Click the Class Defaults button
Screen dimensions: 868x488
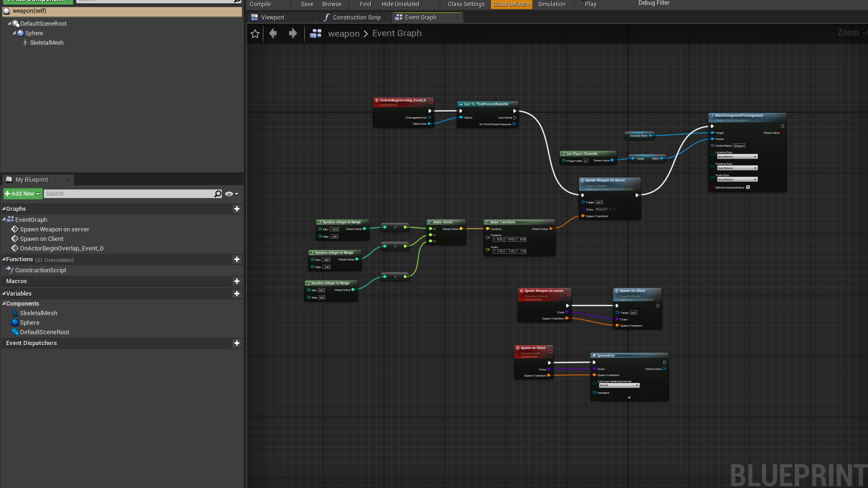(511, 4)
